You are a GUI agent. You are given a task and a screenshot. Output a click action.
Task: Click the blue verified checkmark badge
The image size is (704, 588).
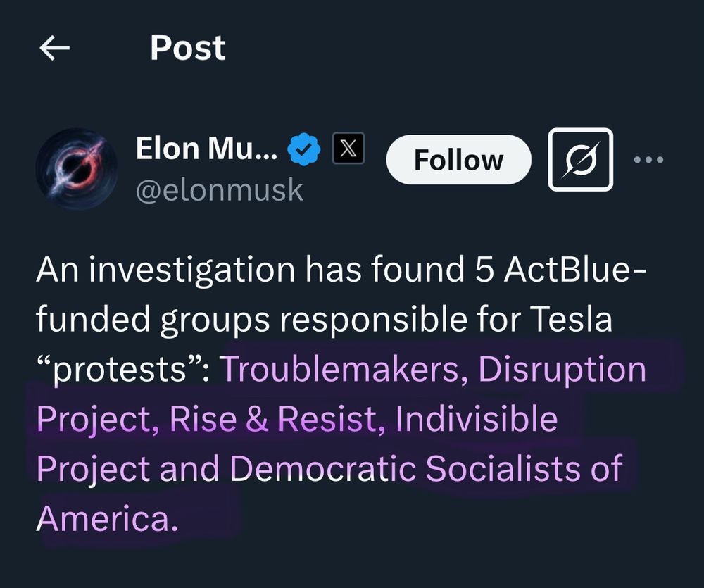[x=303, y=147]
